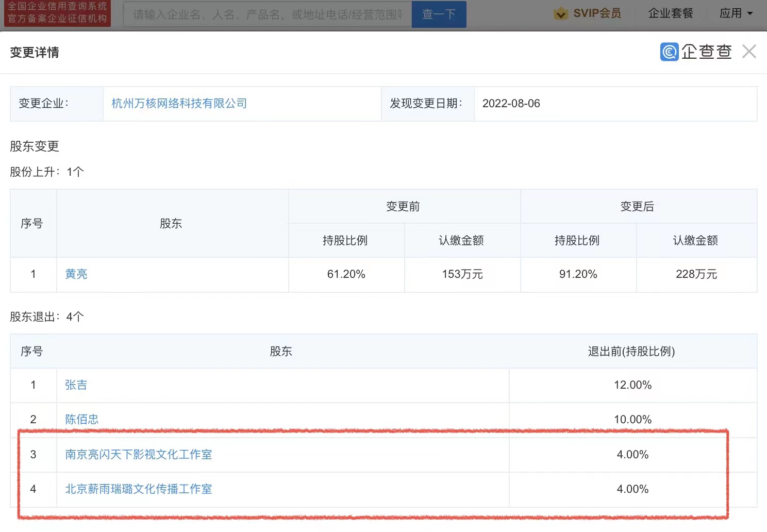Image resolution: width=767 pixels, height=532 pixels.
Task: Open 北京薪雨瑞璐文化传播工作室 link
Action: (139, 489)
